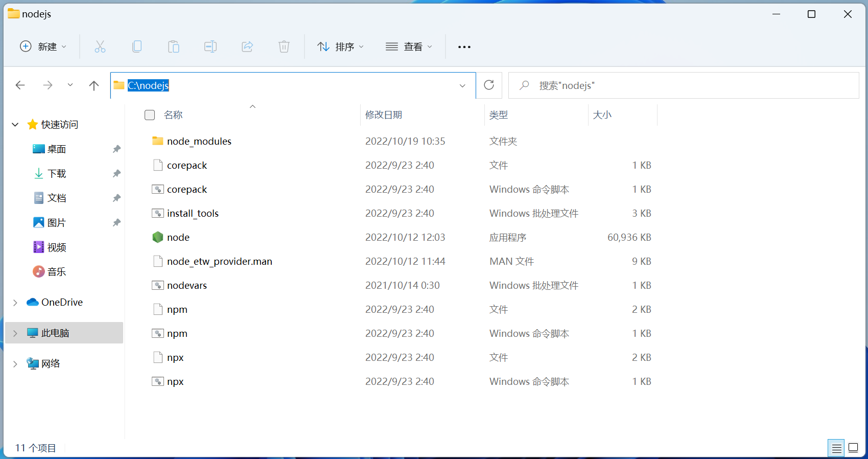The width and height of the screenshot is (868, 459).
Task: Go back with the left arrow
Action: (20, 85)
